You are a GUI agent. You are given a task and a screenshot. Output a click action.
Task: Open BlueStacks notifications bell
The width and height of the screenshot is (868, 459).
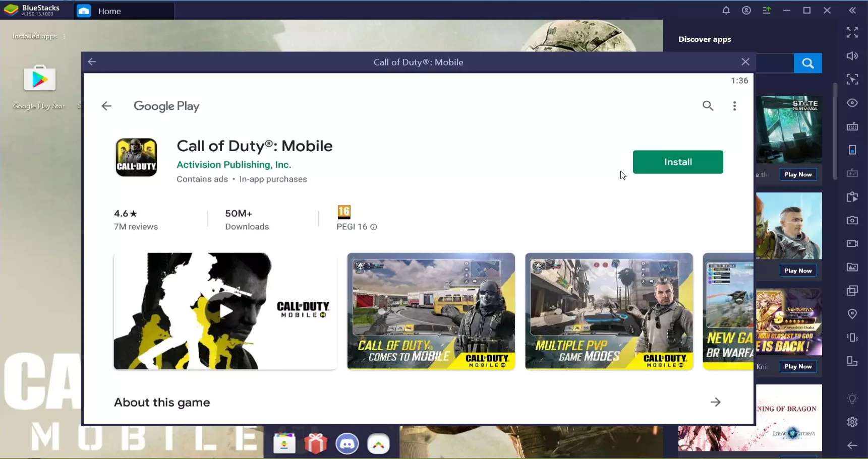(x=726, y=11)
